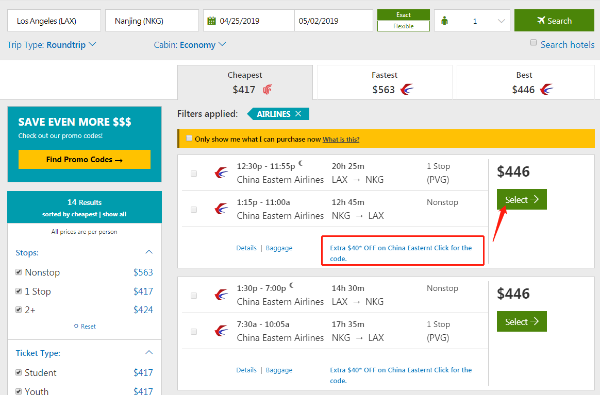Image resolution: width=600 pixels, height=395 pixels.
Task: Remove the AIRLINES filter with its X
Action: (x=298, y=114)
